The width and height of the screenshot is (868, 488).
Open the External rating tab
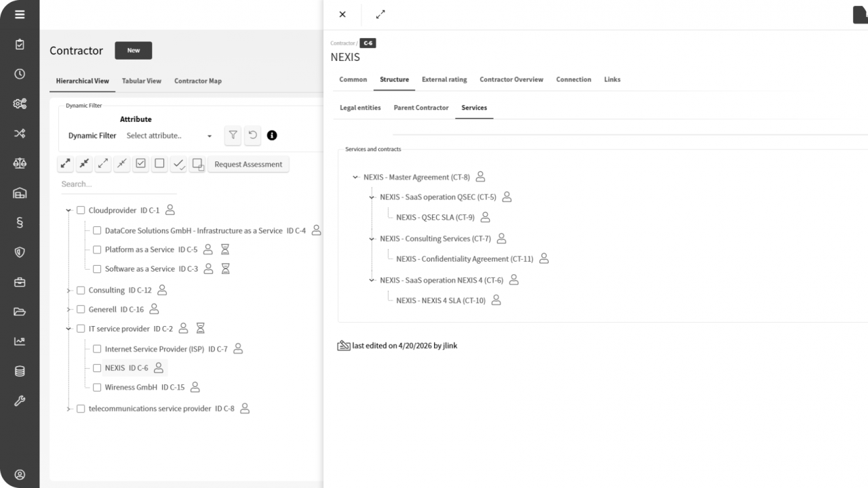(444, 79)
